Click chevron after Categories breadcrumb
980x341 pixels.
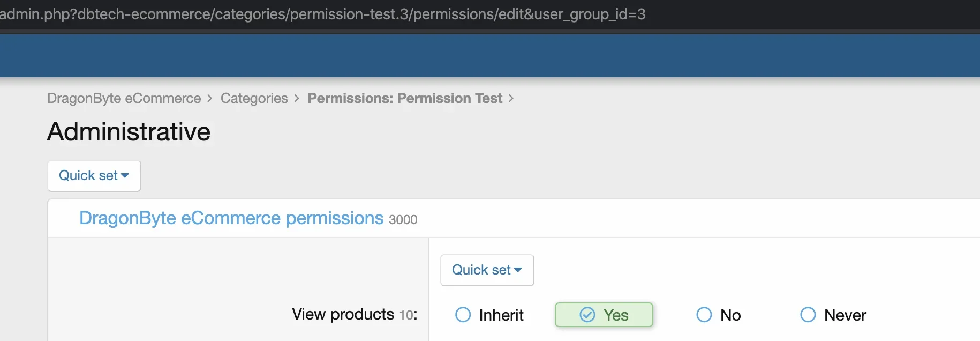297,99
